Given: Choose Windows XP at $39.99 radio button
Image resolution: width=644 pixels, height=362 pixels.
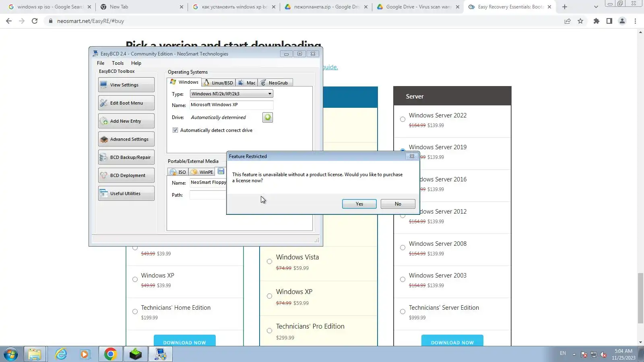Looking at the screenshot, I should pos(135,280).
